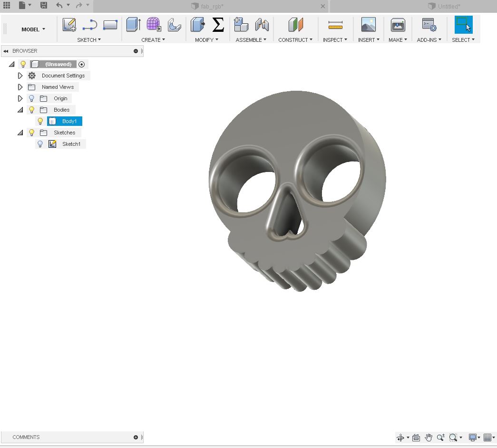The image size is (497, 448).
Task: Open Grid and Snaps settings icon
Action: (x=487, y=438)
